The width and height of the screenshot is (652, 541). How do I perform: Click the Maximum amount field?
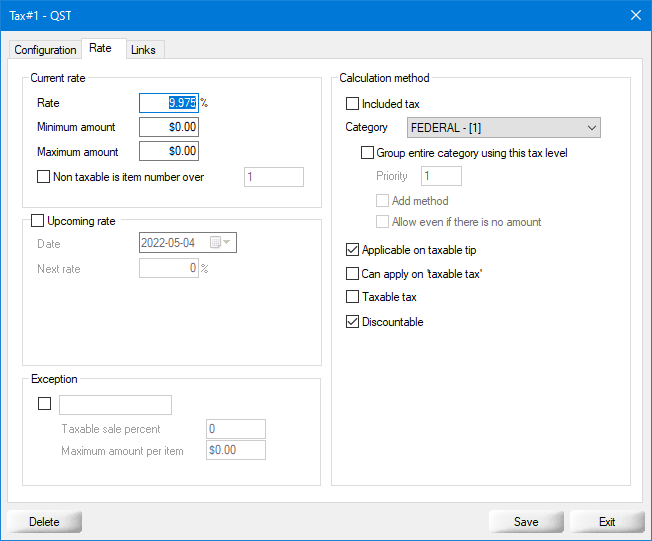(168, 152)
